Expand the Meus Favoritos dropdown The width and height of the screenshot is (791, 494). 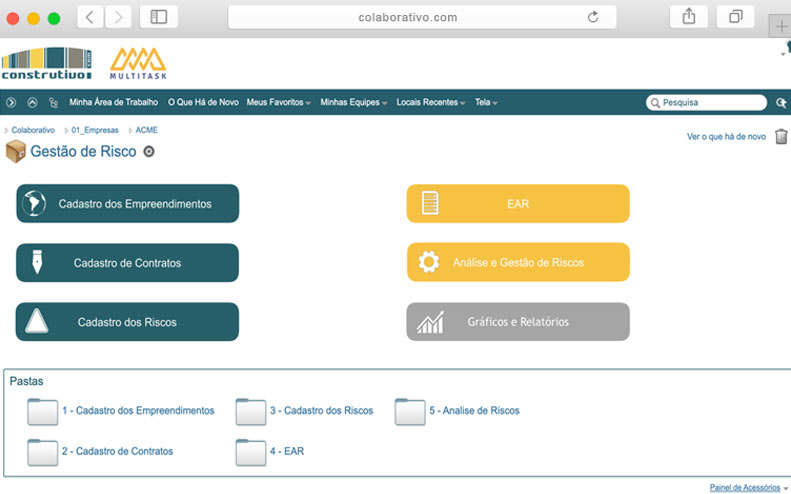278,102
